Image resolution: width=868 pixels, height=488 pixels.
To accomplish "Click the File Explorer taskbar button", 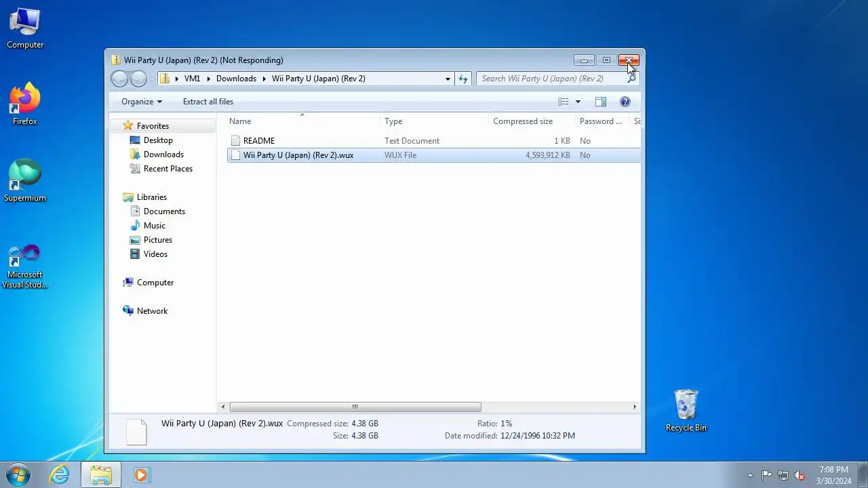I will [101, 474].
